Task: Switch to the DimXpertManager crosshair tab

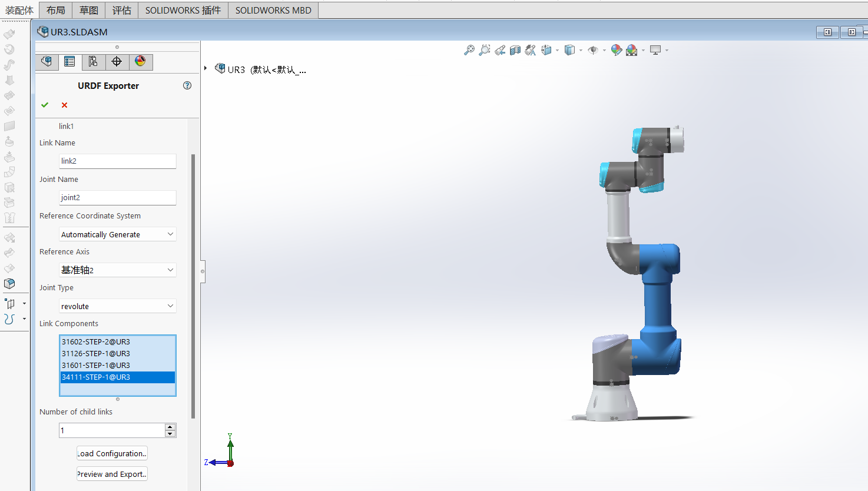Action: pyautogui.click(x=117, y=62)
